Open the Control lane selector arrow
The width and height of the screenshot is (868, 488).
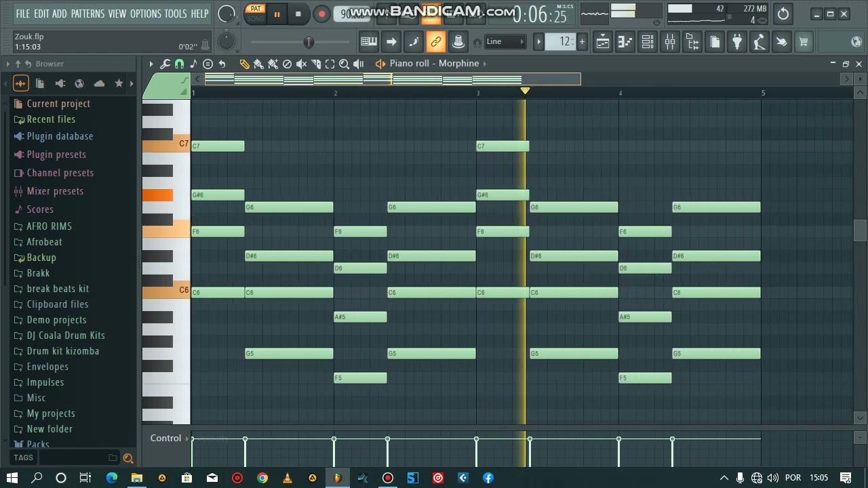[187, 439]
